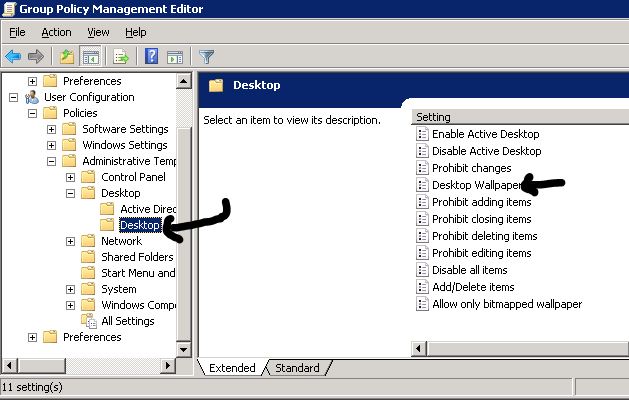
Task: Expand the Control Panel tree node
Action: (x=71, y=177)
